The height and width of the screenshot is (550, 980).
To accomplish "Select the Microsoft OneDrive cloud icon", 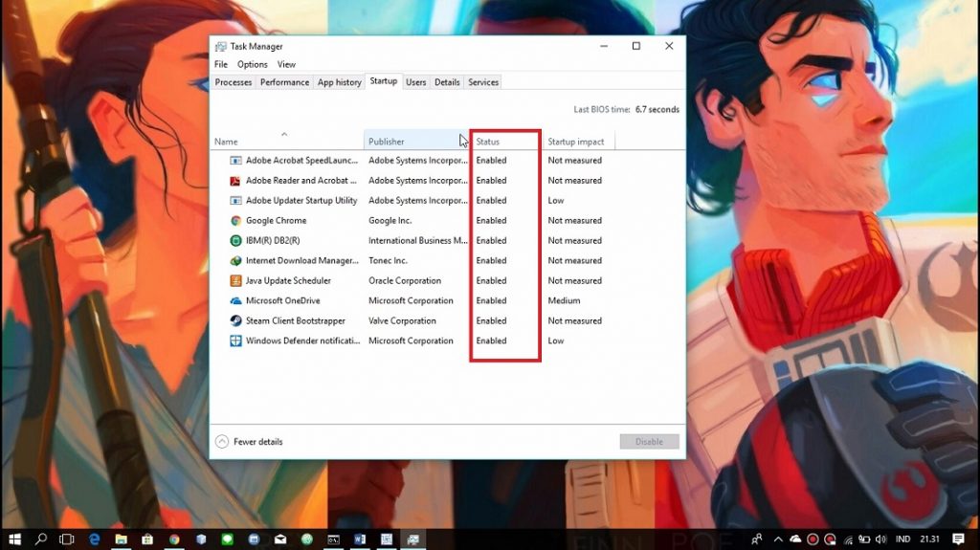I will click(235, 301).
